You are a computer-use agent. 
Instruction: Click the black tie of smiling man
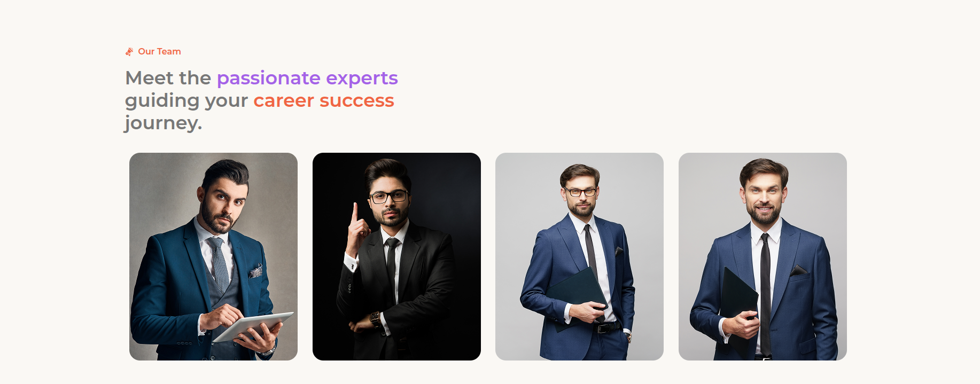(x=765, y=294)
